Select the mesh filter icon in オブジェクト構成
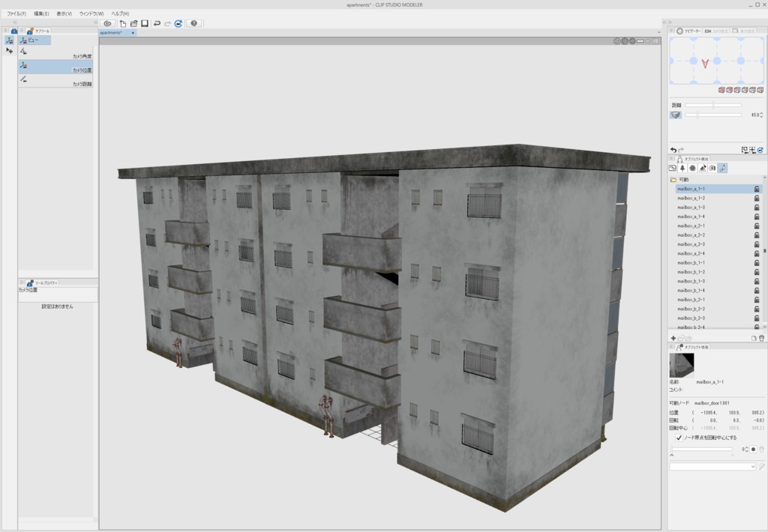 [694, 169]
